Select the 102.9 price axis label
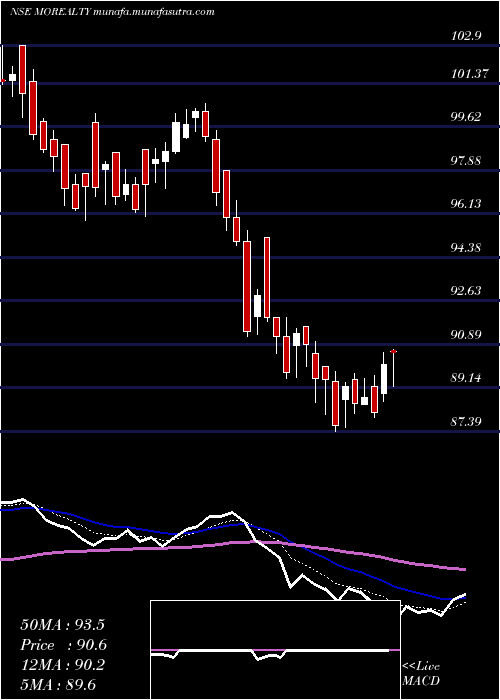 pyautogui.click(x=467, y=36)
